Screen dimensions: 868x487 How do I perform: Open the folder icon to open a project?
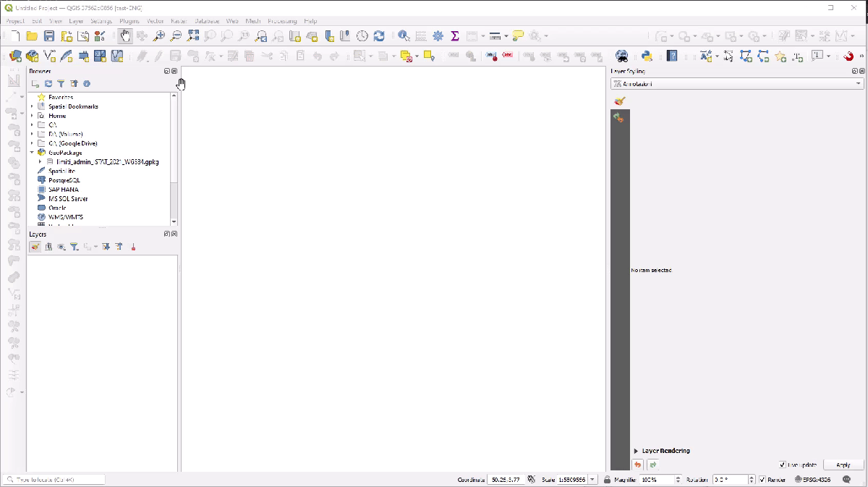(x=32, y=36)
